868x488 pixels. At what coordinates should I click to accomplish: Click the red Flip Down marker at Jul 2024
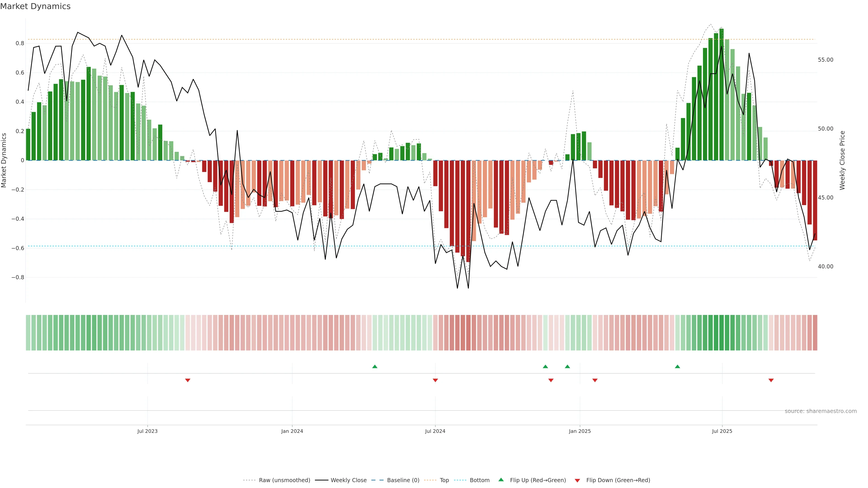435,380
